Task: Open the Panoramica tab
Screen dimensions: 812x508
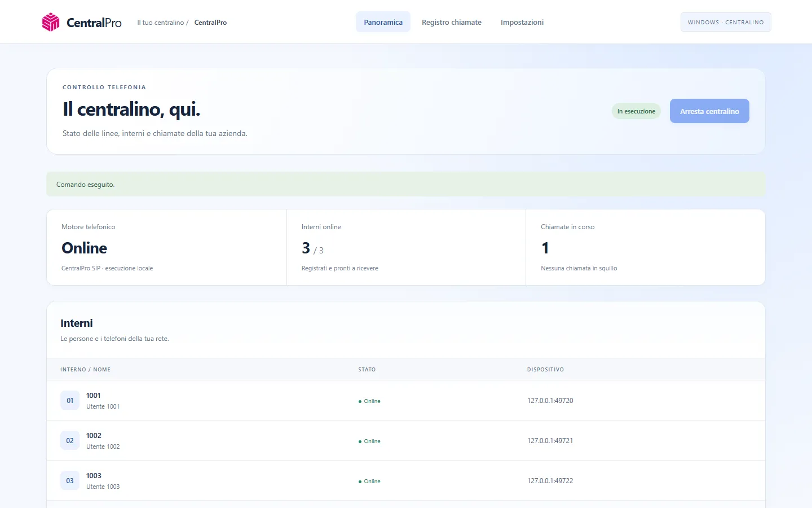Action: [383, 22]
